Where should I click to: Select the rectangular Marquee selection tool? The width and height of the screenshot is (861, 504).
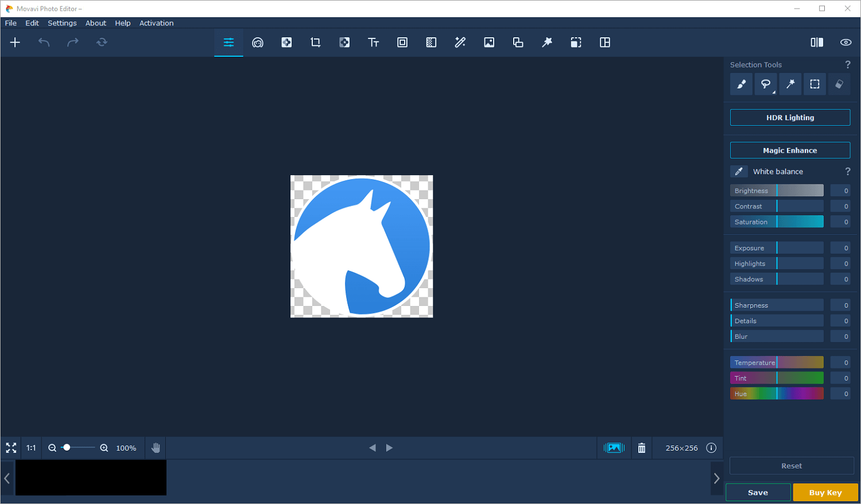click(x=815, y=84)
